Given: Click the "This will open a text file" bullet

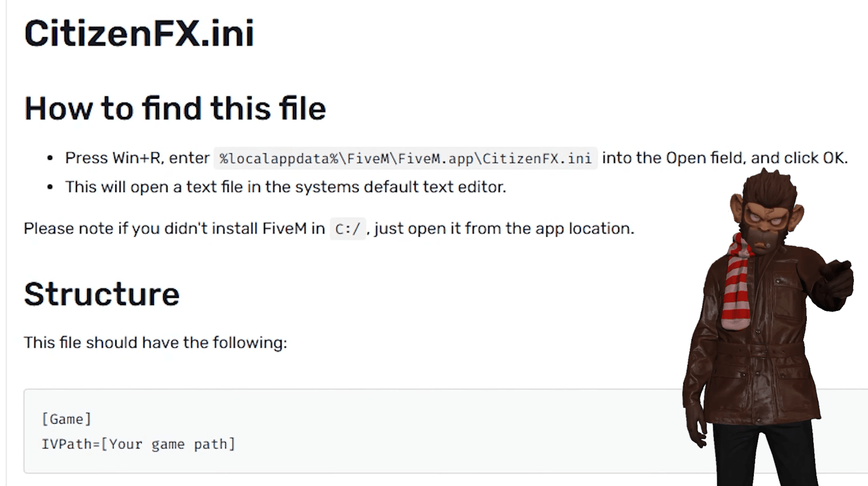Looking at the screenshot, I should coord(285,187).
